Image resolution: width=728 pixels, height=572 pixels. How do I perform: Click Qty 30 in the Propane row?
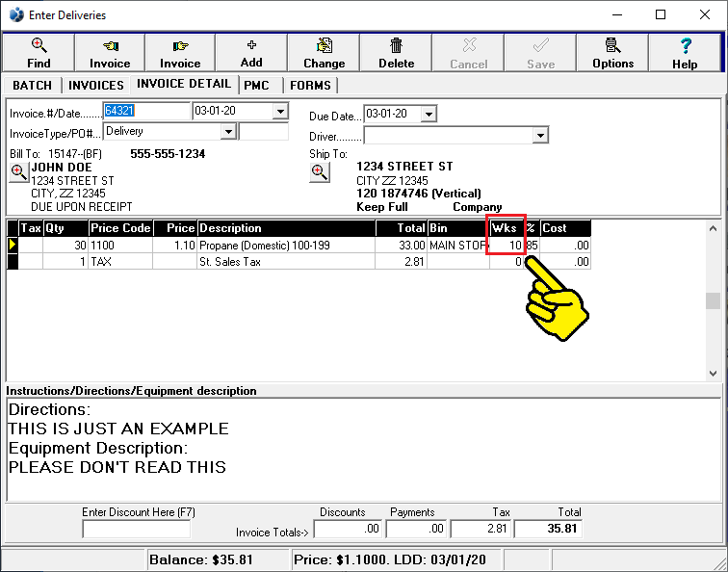point(65,246)
